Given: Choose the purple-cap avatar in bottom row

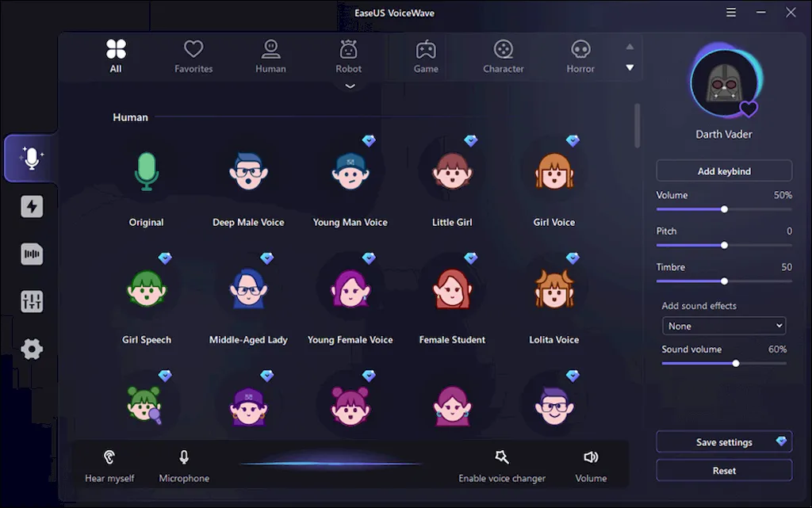Looking at the screenshot, I should click(x=248, y=406).
